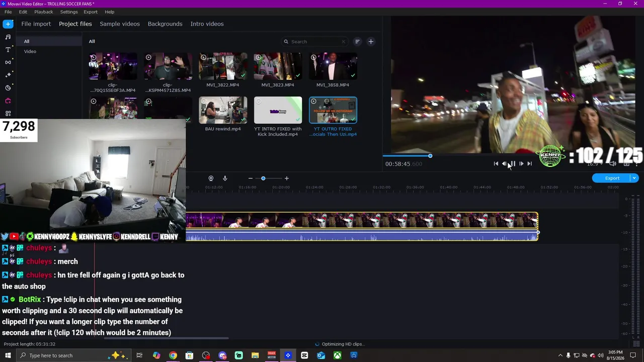This screenshot has height=362, width=644.
Task: Skip to previous clip in preview
Action: coord(496,164)
